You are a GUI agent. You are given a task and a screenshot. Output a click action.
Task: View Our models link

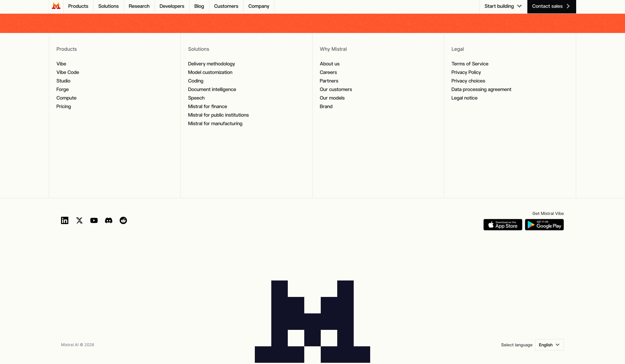[332, 98]
